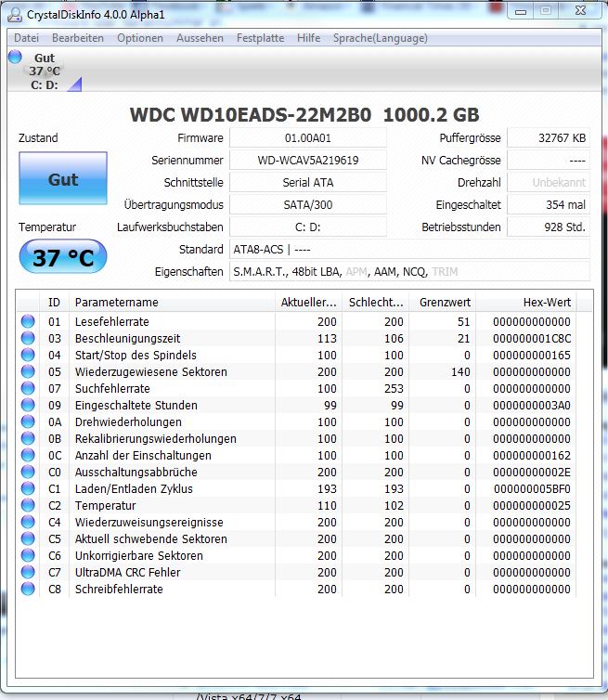Screen dimensions: 608x700
Task: Click the status orb for Schreibfehlerrate row
Action: coord(28,589)
